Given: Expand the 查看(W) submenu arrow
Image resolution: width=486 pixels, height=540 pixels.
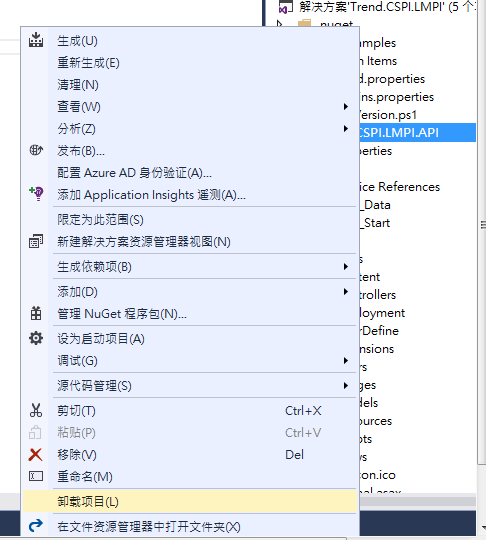Looking at the screenshot, I should (345, 106).
